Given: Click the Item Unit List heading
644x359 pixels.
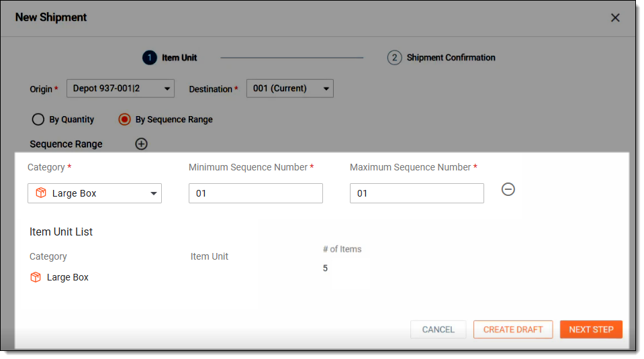Looking at the screenshot, I should 61,232.
